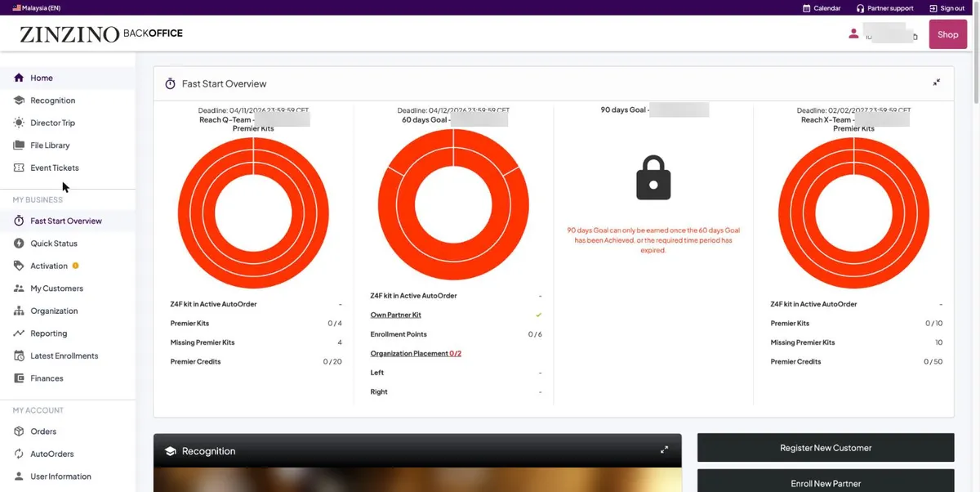Click the User Information person icon
The image size is (980, 492).
[19, 476]
